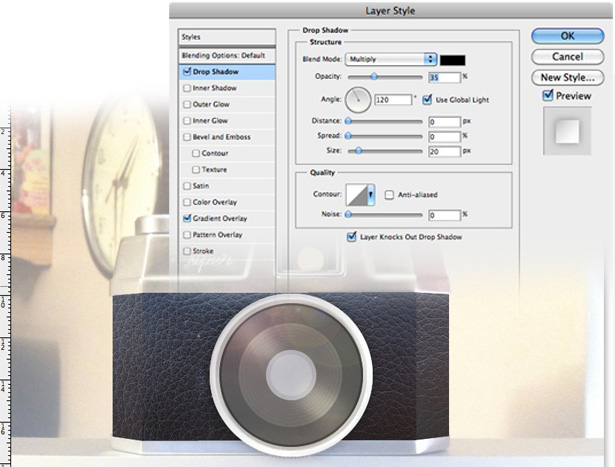Screen dimensions: 615x467
Task: Click the Cancel button
Action: 567,57
